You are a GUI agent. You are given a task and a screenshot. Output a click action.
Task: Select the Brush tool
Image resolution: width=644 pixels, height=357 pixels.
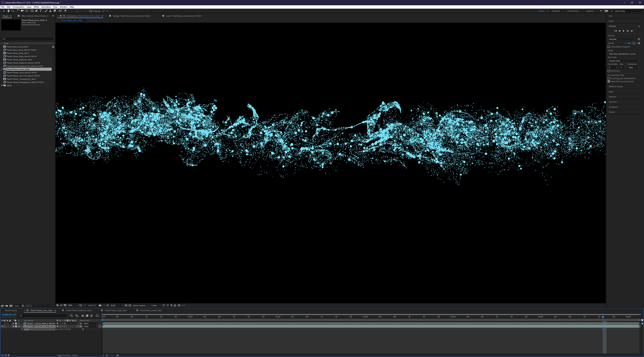(46, 11)
